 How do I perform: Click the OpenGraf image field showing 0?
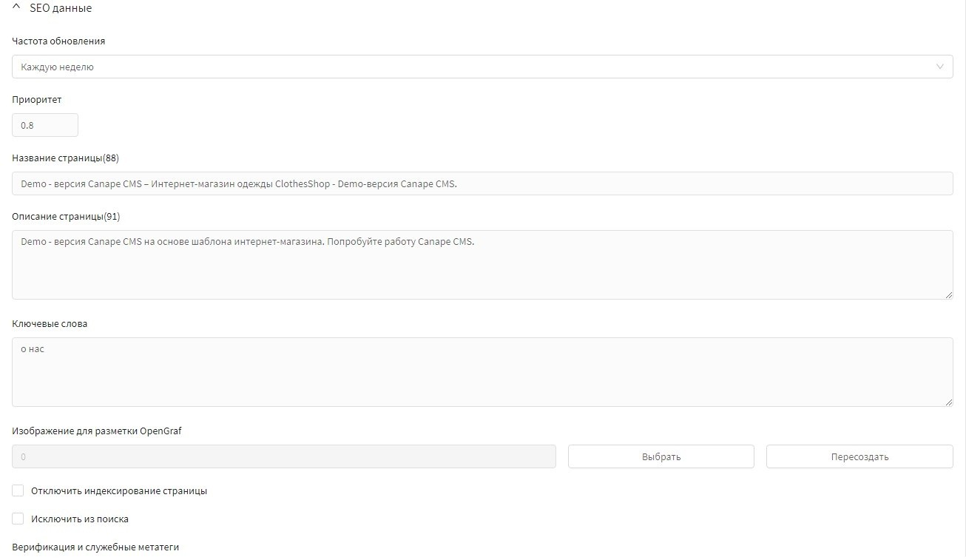(x=283, y=456)
